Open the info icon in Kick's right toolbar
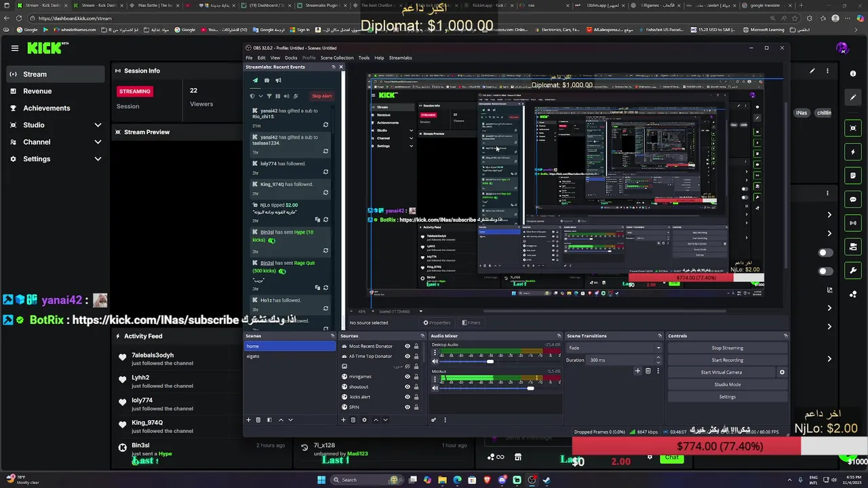Image resolution: width=868 pixels, height=488 pixels. click(853, 73)
